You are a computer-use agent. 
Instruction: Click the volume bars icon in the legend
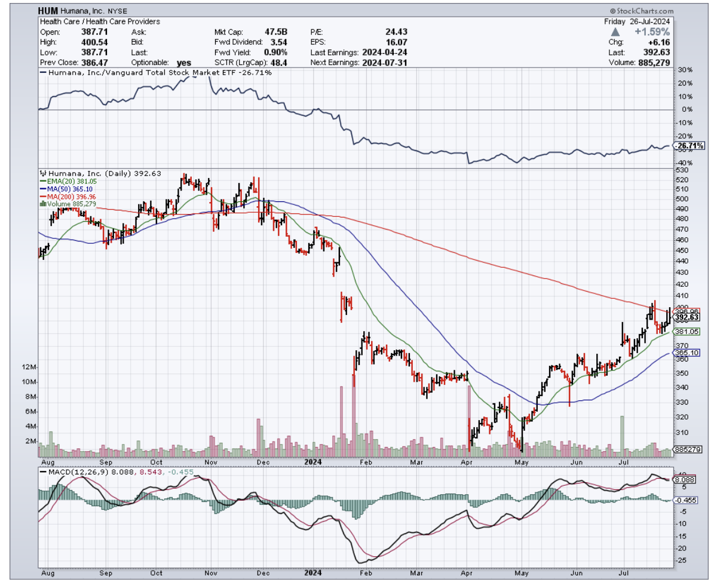click(x=42, y=203)
